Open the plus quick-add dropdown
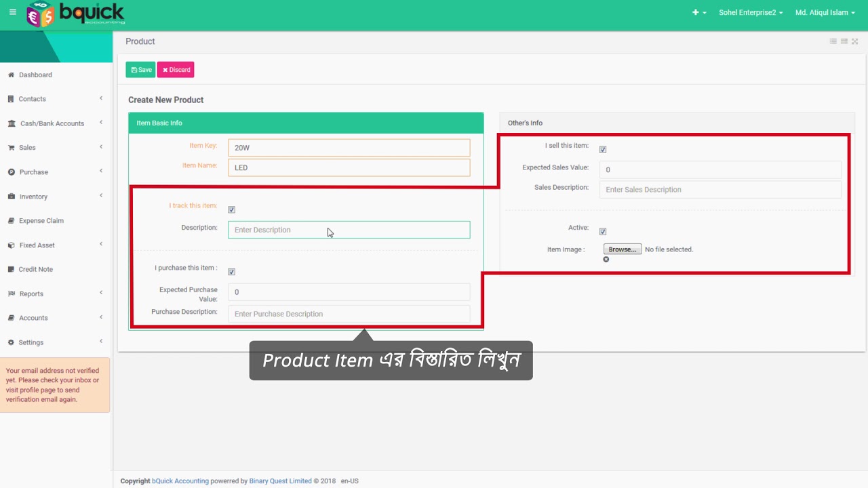Screen dimensions: 868x488 pos(699,12)
